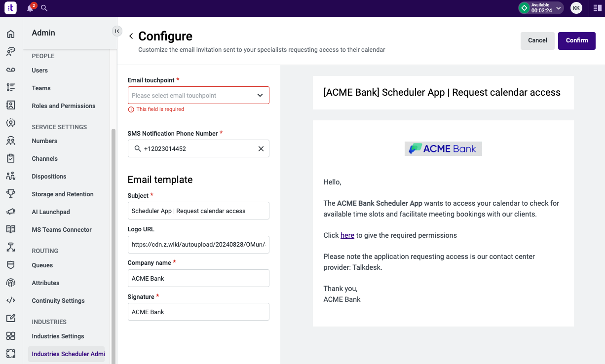Open the code brackets icon in rail
Screen dimensions: 605x364
(x=10, y=300)
